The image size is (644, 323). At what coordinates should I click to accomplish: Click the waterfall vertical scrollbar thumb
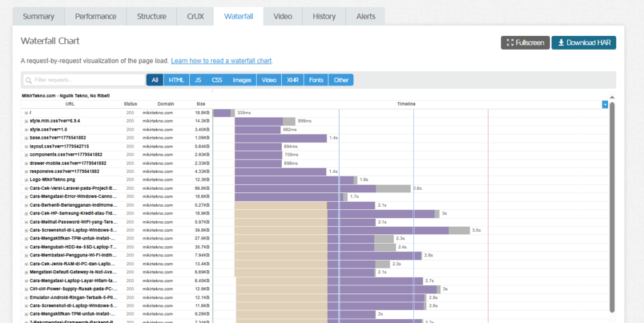[612, 207]
